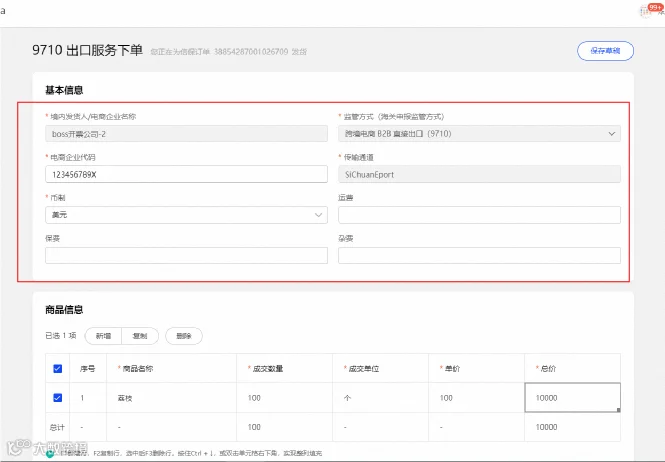The image size is (665, 462).
Task: Select the 总价 cell showing 10000
Action: [x=573, y=398]
